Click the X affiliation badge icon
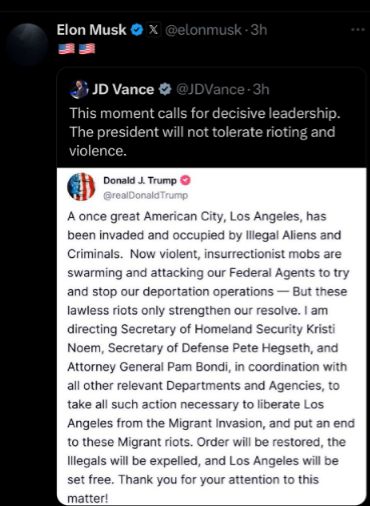Viewport: 370px width, 506px height. pos(153,30)
